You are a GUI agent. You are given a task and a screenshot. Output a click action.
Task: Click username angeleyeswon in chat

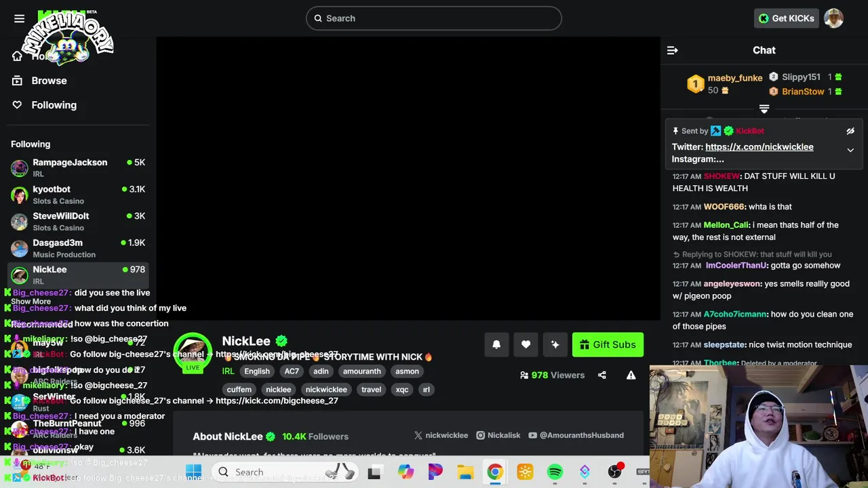732,284
